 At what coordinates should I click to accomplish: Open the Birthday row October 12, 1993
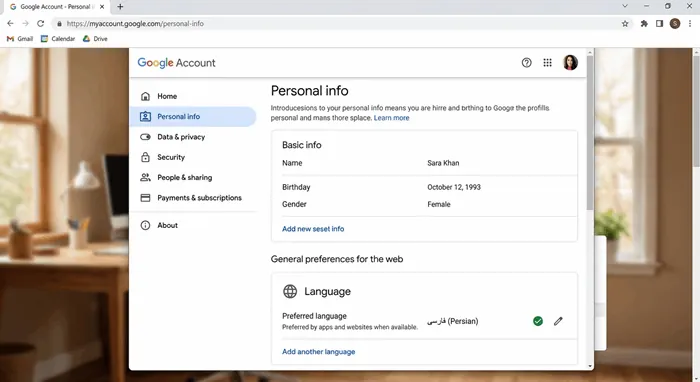pyautogui.click(x=424, y=187)
